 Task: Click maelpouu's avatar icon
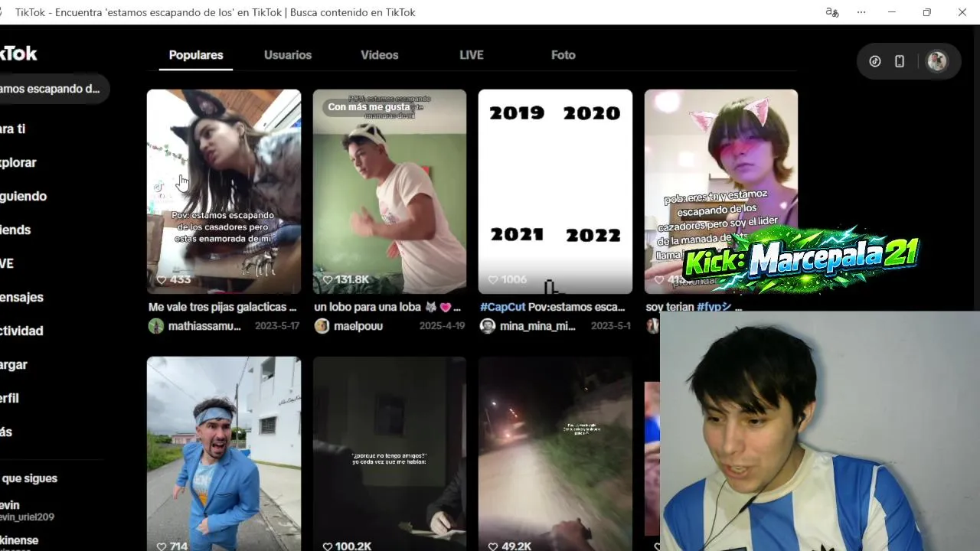click(322, 326)
